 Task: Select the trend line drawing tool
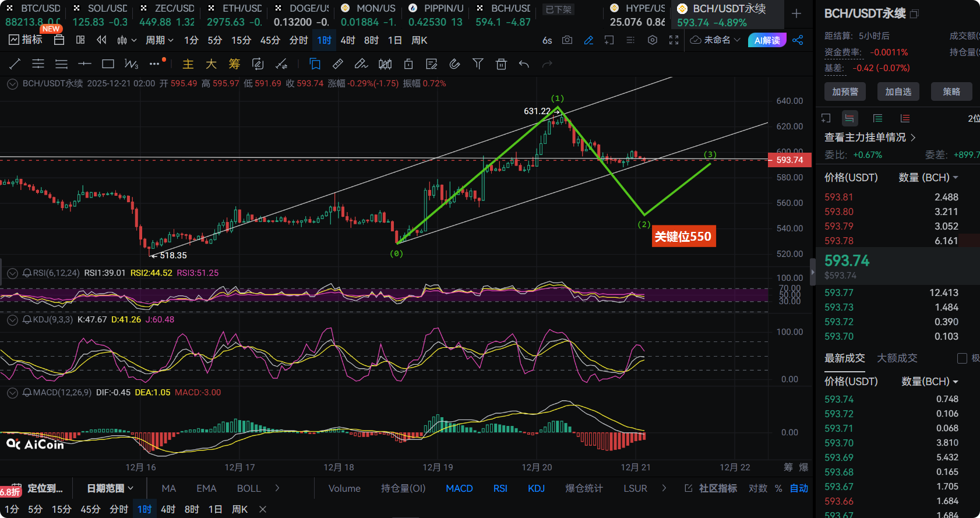point(15,64)
